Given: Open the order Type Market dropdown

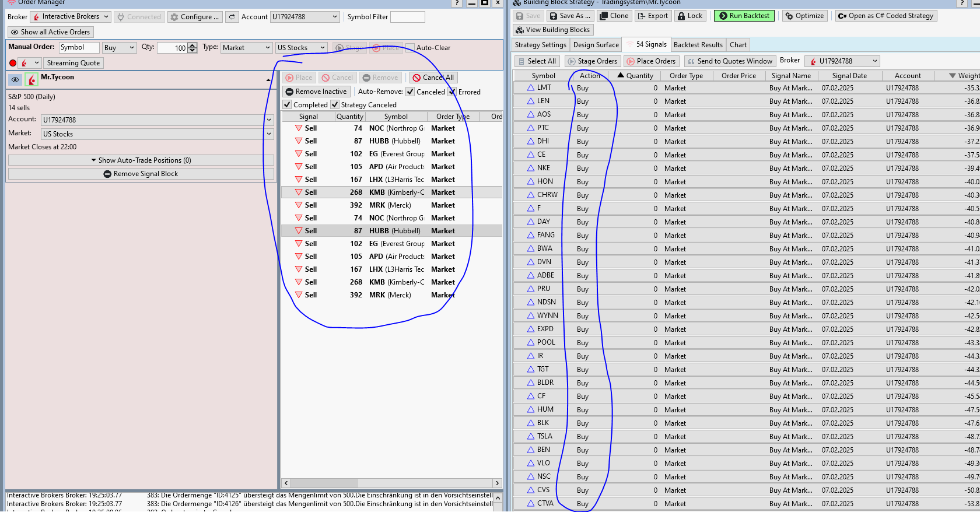Looking at the screenshot, I should (246, 48).
